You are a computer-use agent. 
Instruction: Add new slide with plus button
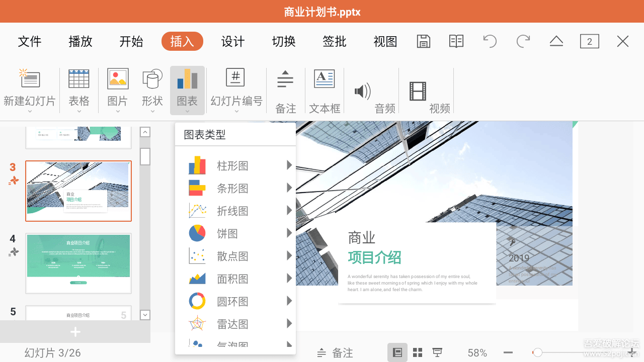(x=75, y=332)
